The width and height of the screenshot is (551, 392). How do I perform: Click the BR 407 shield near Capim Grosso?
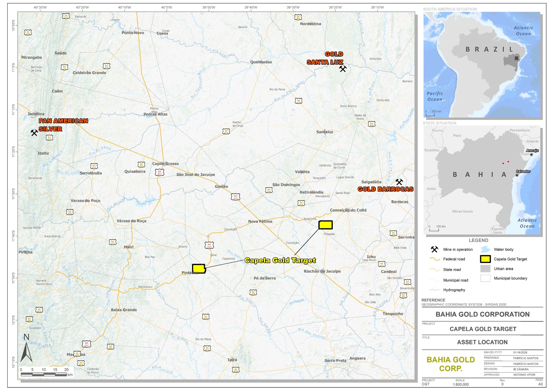click(159, 172)
